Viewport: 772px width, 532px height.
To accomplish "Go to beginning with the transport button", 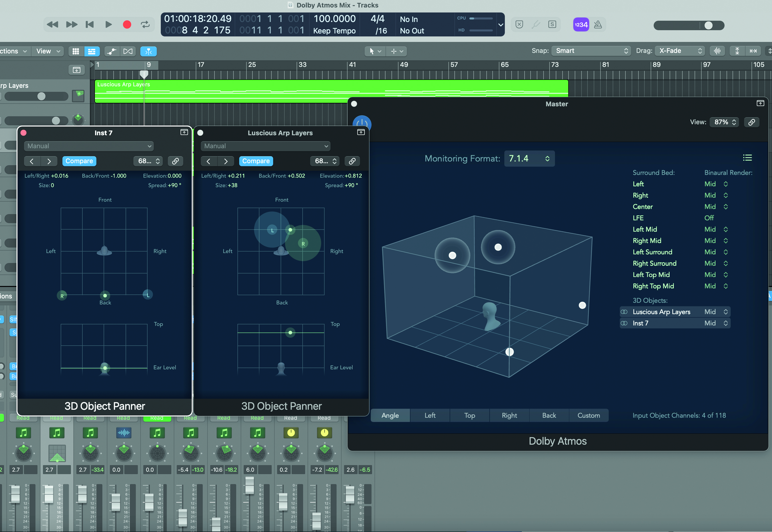I will [90, 25].
